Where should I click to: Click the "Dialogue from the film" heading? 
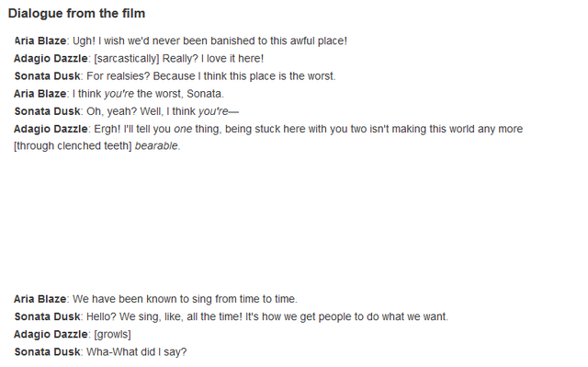coord(76,14)
